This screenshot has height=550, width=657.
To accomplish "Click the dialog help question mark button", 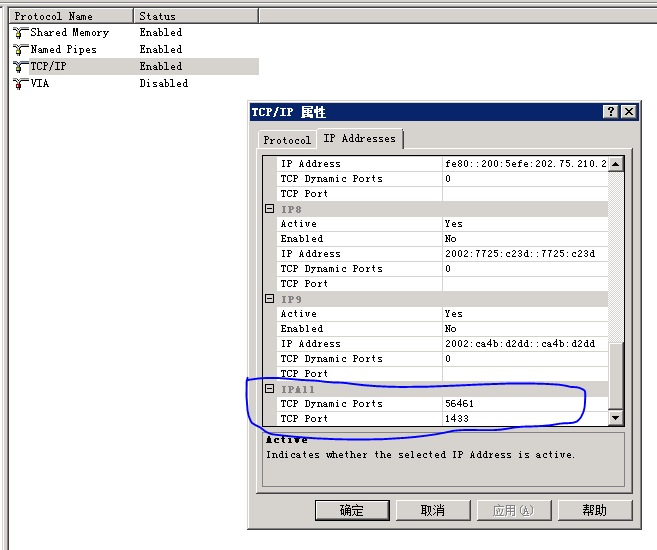I will [x=610, y=112].
